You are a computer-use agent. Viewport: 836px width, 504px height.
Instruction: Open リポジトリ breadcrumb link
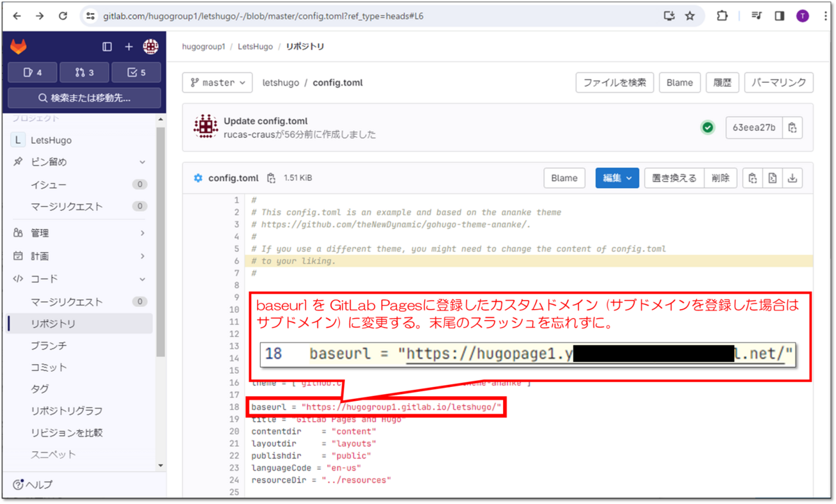pyautogui.click(x=305, y=47)
